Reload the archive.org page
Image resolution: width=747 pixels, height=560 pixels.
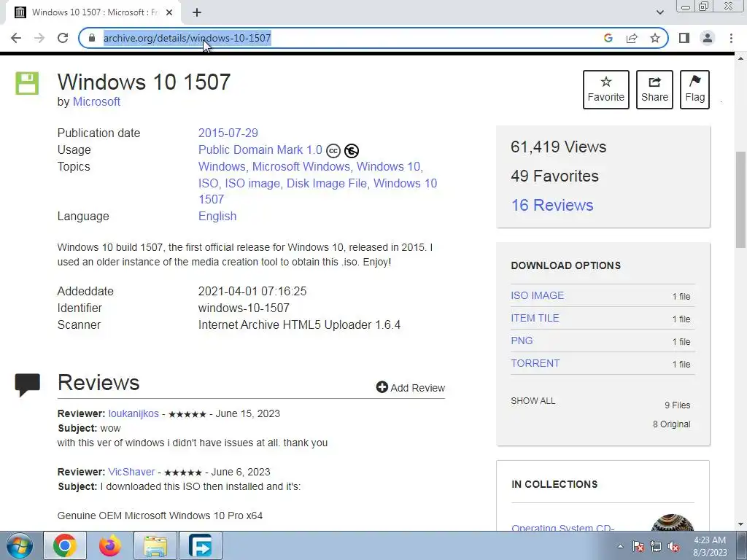tap(63, 38)
